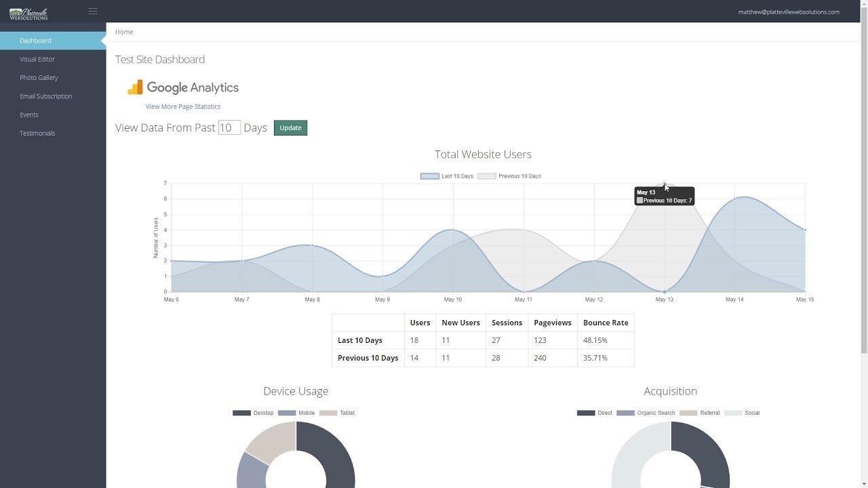Click the Sessions column header
The image size is (868, 488).
pos(507,323)
